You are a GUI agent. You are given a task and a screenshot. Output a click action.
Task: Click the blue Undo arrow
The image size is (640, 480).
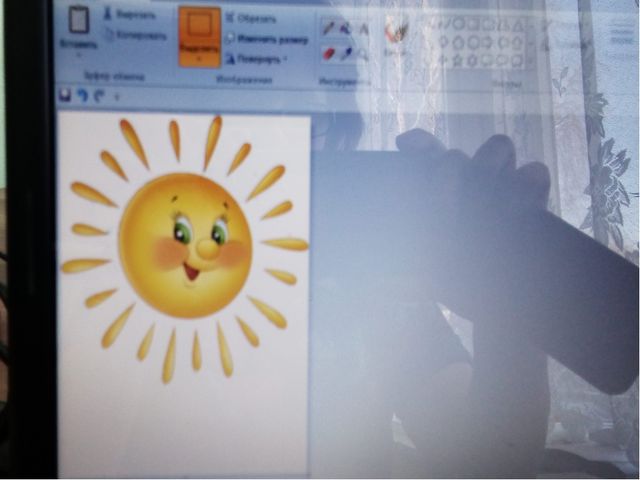(83, 96)
